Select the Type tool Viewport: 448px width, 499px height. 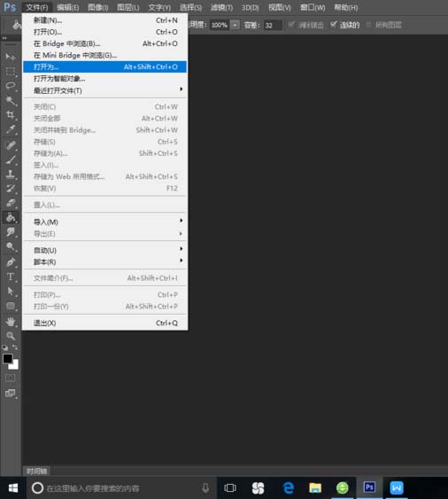11,277
